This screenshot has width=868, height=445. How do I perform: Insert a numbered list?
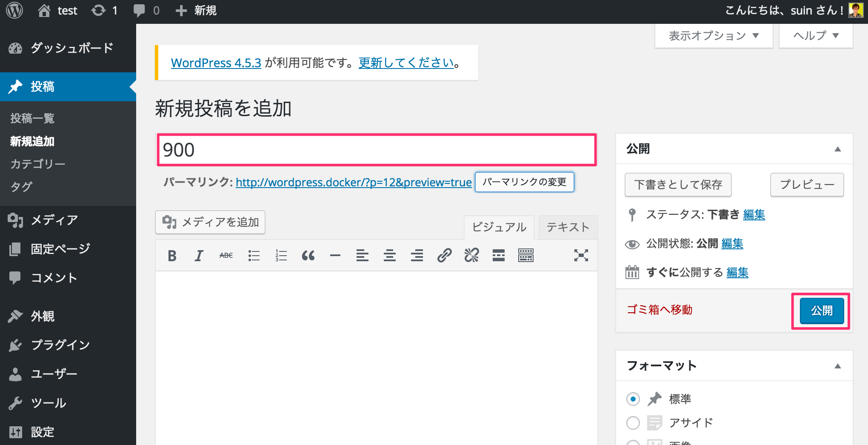point(281,256)
